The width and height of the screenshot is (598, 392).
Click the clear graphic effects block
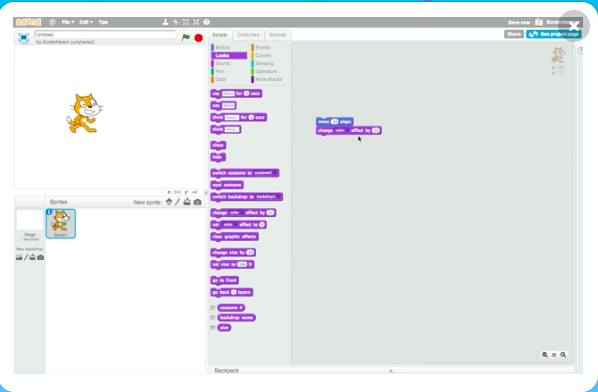[234, 237]
